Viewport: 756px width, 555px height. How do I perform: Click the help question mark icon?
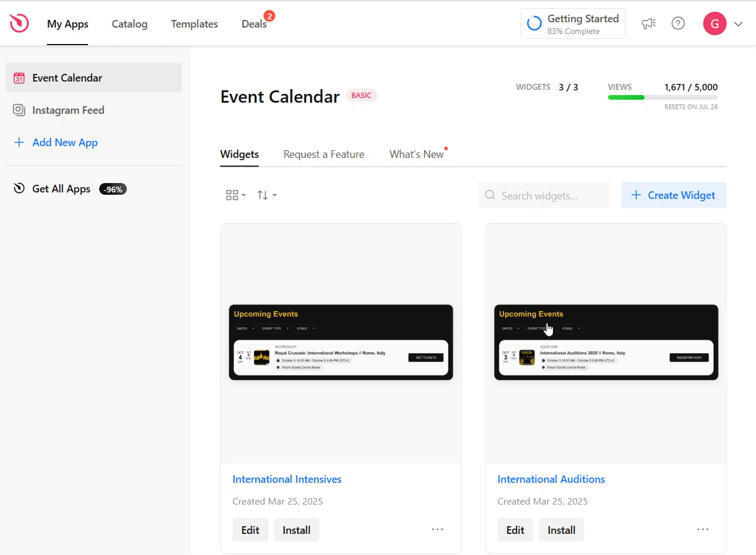tap(678, 23)
